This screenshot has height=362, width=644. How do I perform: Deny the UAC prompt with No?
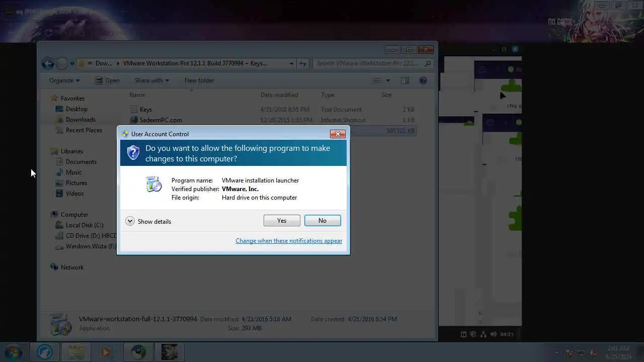pos(323,221)
